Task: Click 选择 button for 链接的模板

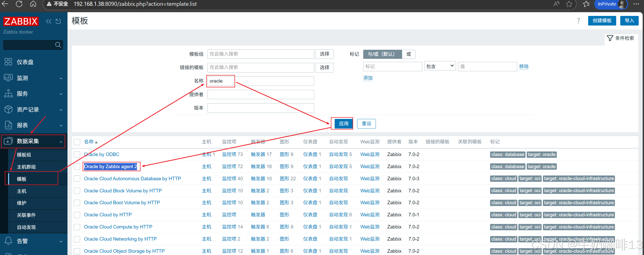Action: click(x=325, y=67)
